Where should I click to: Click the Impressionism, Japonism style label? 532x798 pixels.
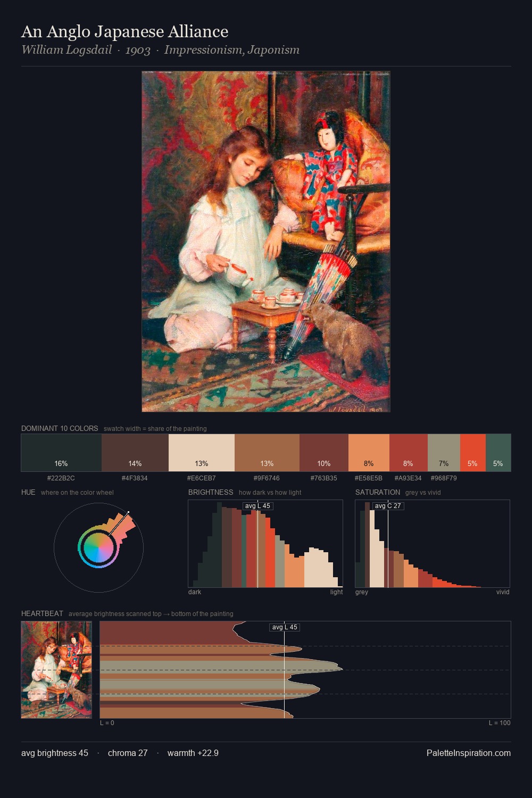[x=232, y=50]
